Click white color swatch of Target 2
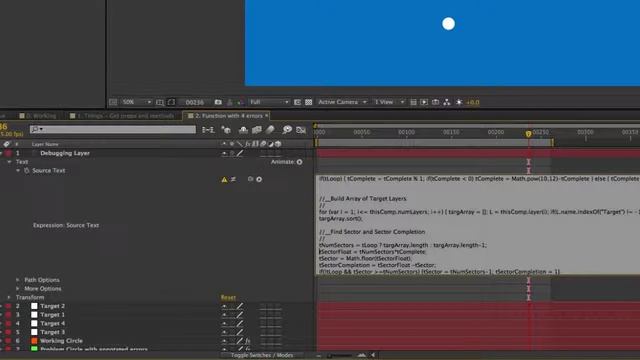Viewport: 640px width, 360px height. click(34, 306)
